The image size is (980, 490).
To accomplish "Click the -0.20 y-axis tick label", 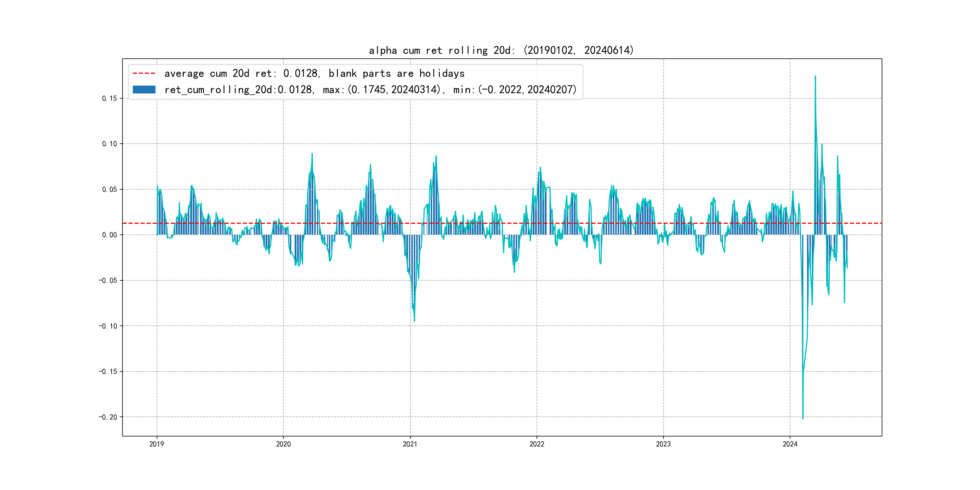I will pos(108,417).
